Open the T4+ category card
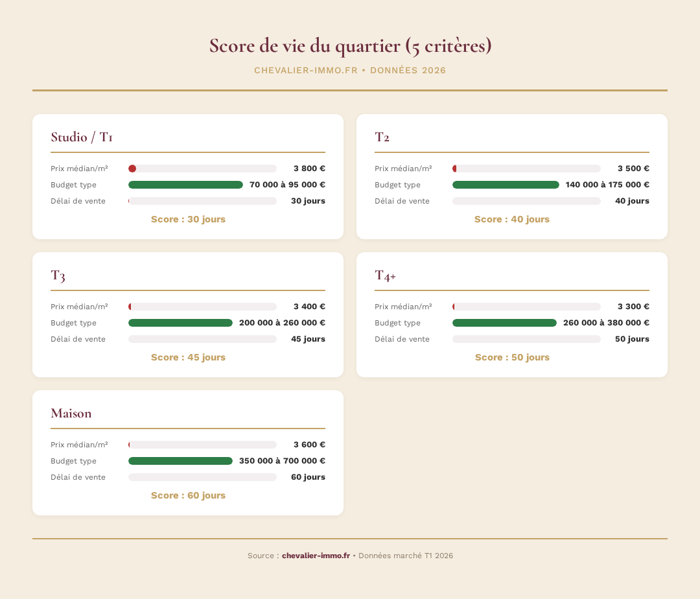This screenshot has width=700, height=599. pyautogui.click(x=385, y=275)
